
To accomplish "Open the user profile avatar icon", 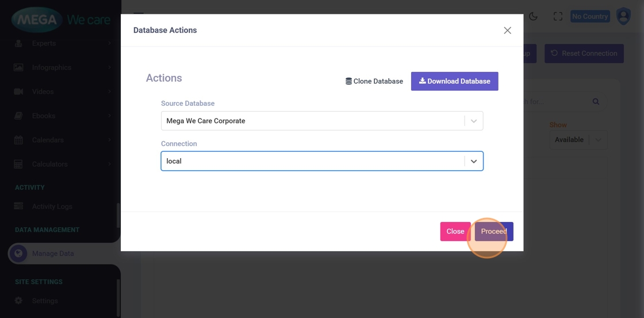I will [623, 16].
